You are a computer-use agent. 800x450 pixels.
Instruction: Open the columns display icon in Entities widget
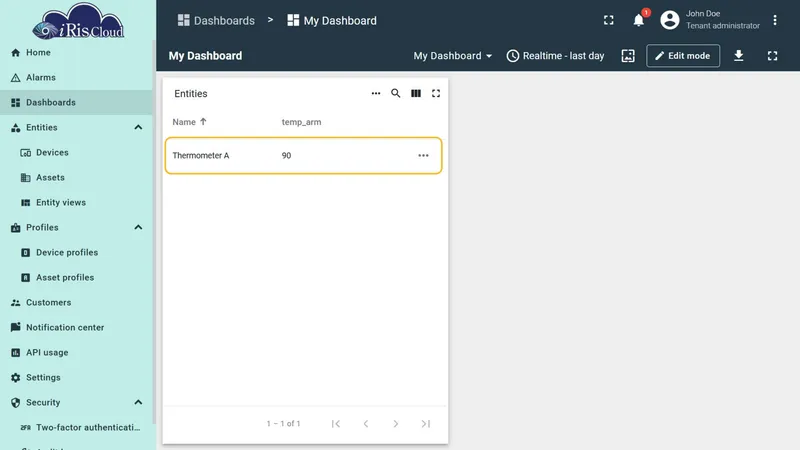(x=416, y=93)
